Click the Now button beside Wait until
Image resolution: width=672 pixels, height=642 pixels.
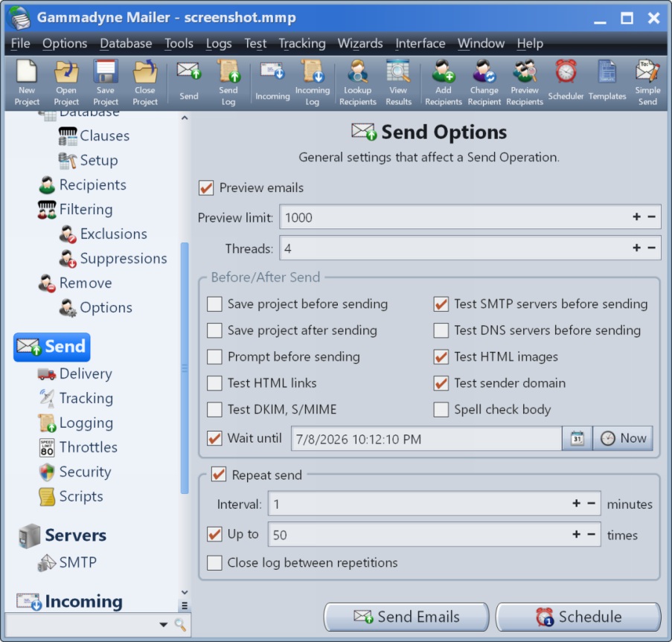point(623,438)
